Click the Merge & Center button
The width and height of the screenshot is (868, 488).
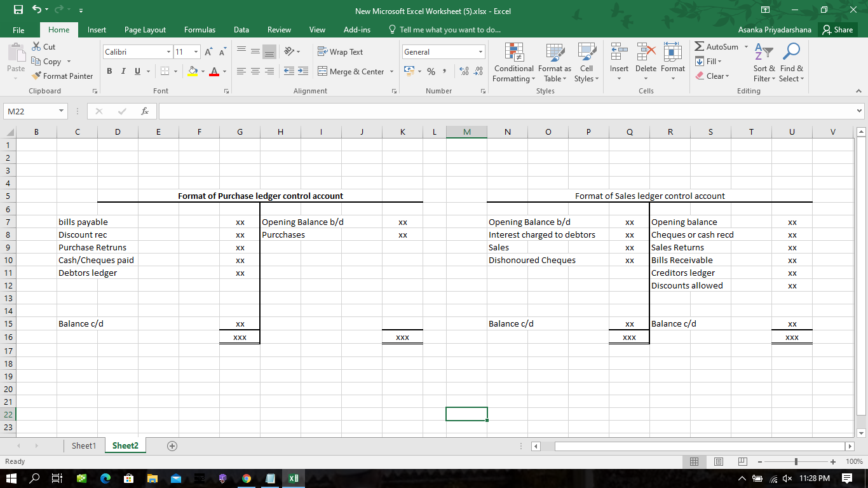coord(351,71)
